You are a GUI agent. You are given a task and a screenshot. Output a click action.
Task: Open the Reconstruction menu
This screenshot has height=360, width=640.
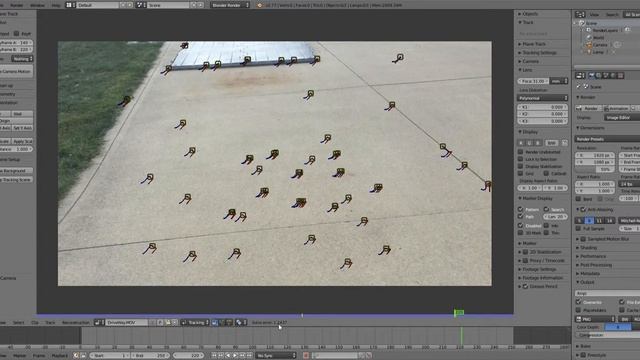(x=76, y=322)
